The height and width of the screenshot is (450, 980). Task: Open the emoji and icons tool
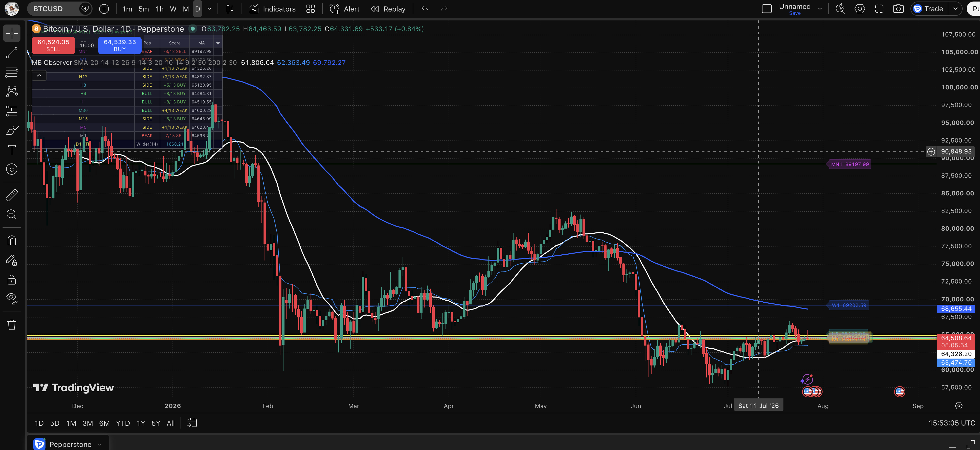(12, 169)
